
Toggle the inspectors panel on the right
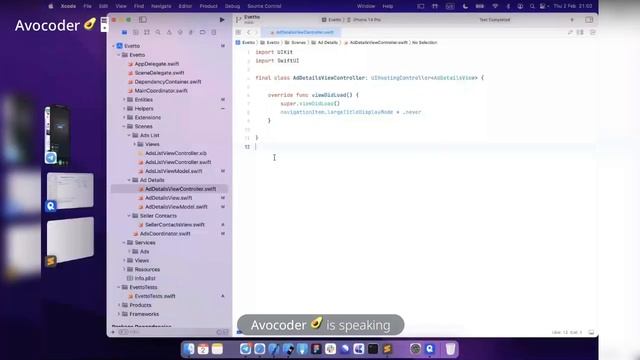click(589, 20)
